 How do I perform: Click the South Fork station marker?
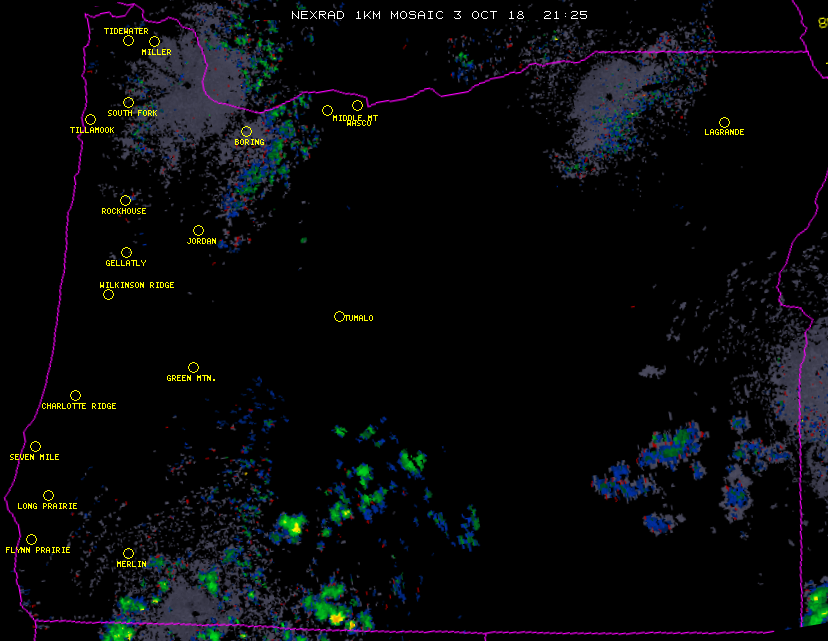pyautogui.click(x=128, y=102)
